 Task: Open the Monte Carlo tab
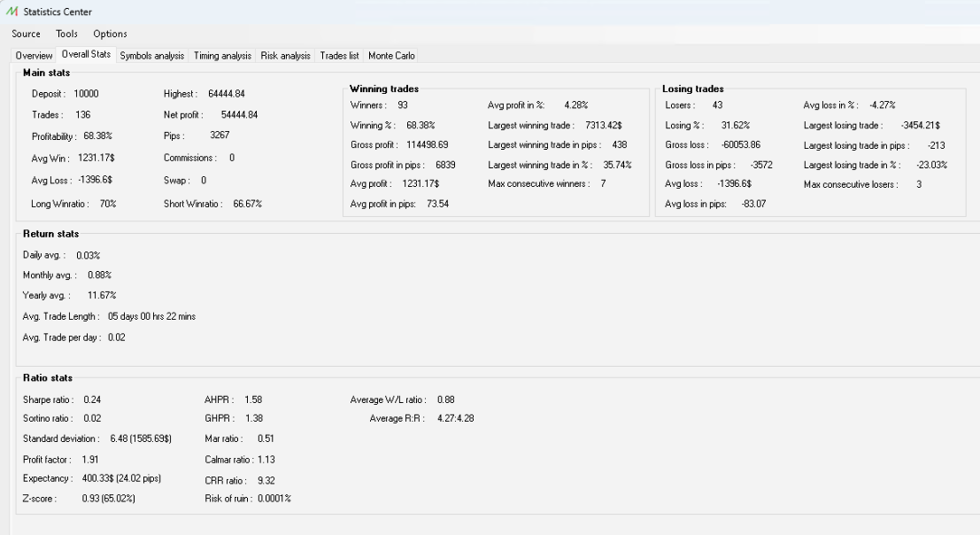click(391, 56)
